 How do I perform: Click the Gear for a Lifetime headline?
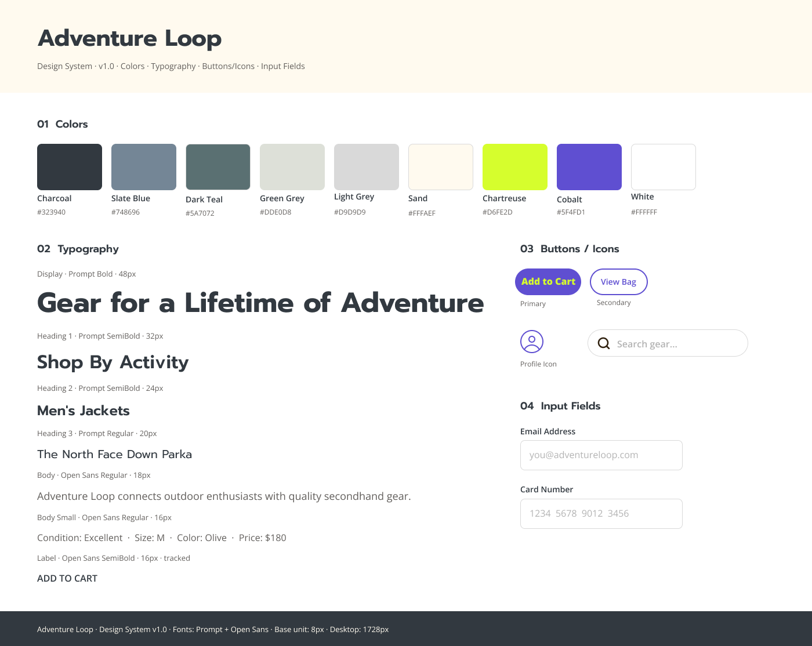pyautogui.click(x=260, y=303)
